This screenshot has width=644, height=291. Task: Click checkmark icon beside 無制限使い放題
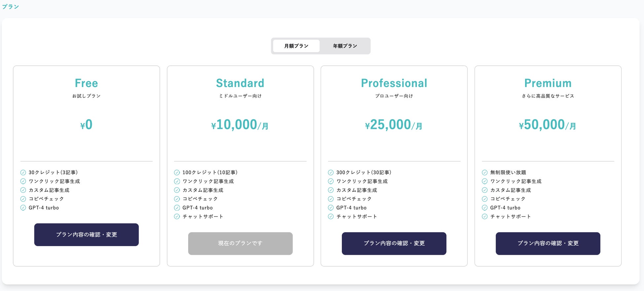484,173
